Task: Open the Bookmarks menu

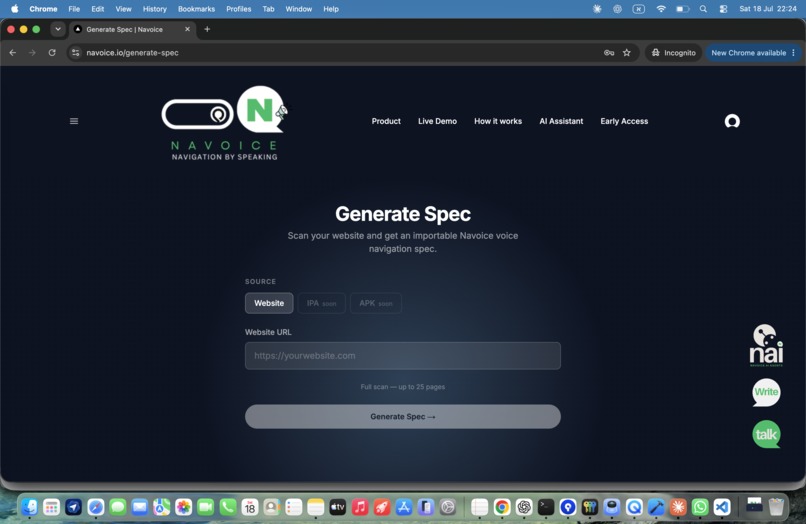Action: coord(196,9)
